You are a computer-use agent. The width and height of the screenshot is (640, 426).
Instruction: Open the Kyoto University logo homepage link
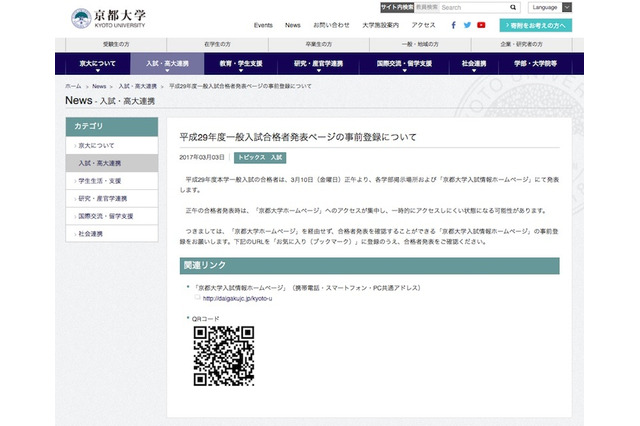[x=108, y=18]
